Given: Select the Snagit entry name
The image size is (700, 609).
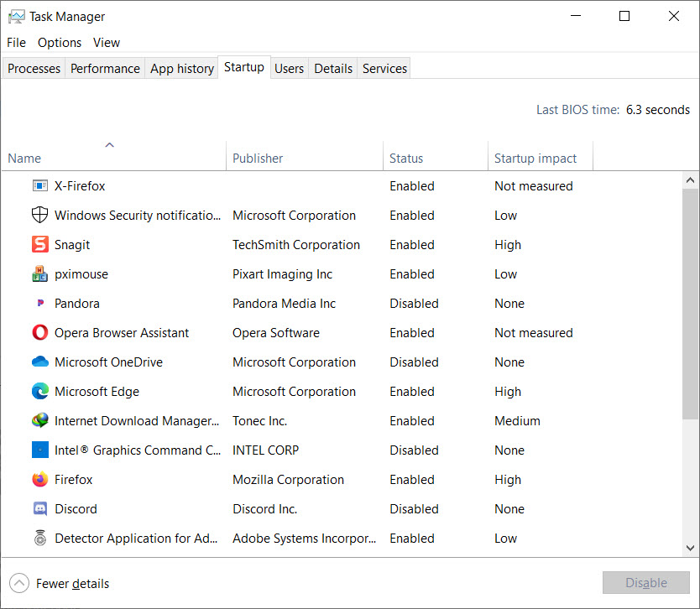Looking at the screenshot, I should (x=72, y=245).
